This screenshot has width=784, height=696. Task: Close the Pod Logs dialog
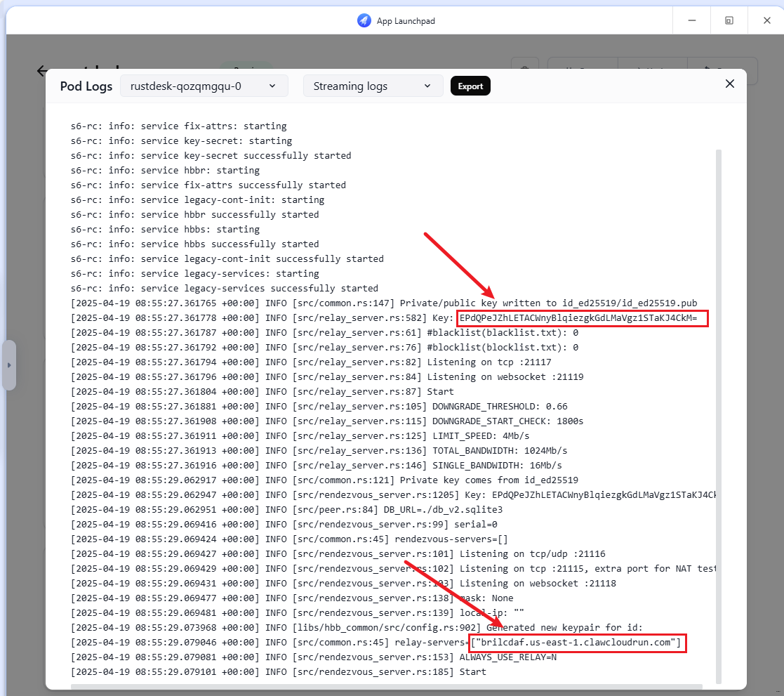[730, 84]
